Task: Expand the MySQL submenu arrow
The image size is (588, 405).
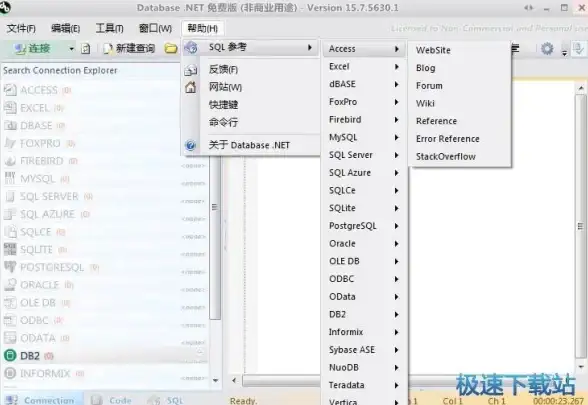Action: tap(396, 138)
